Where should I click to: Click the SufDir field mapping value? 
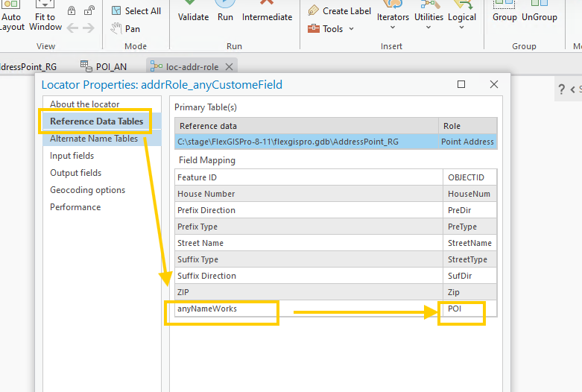point(469,276)
